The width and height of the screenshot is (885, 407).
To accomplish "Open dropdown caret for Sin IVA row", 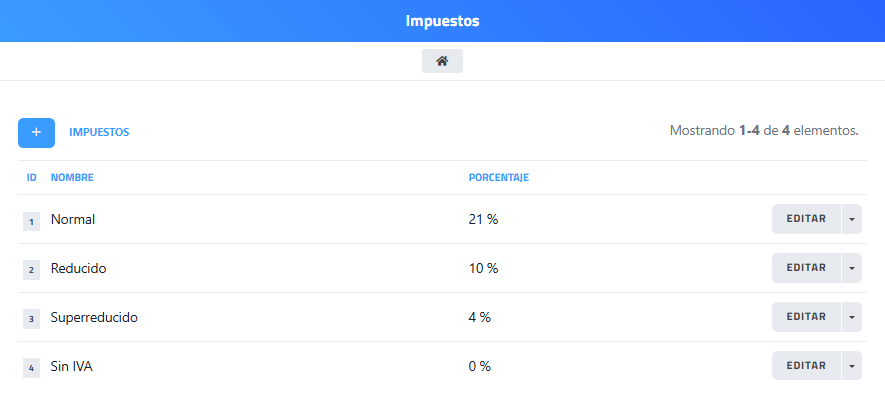I will 852,366.
